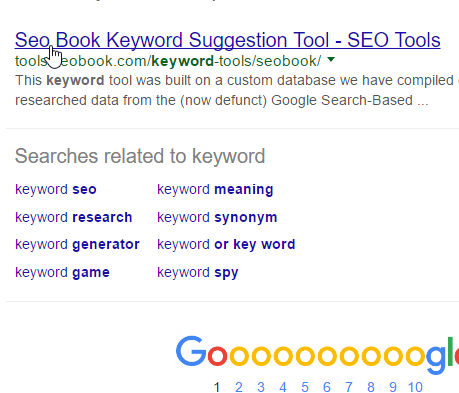Choose related search keyword or key word
The image size is (459, 393).
226,245
